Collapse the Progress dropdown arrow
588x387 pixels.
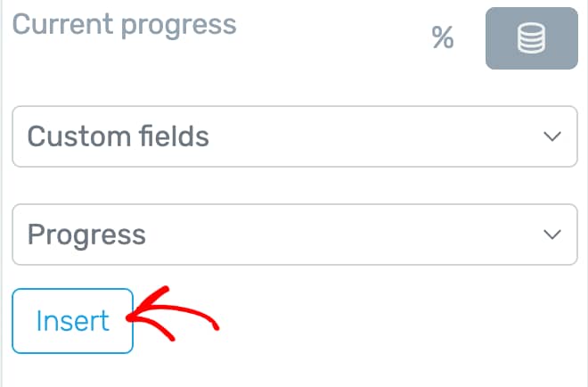point(552,235)
